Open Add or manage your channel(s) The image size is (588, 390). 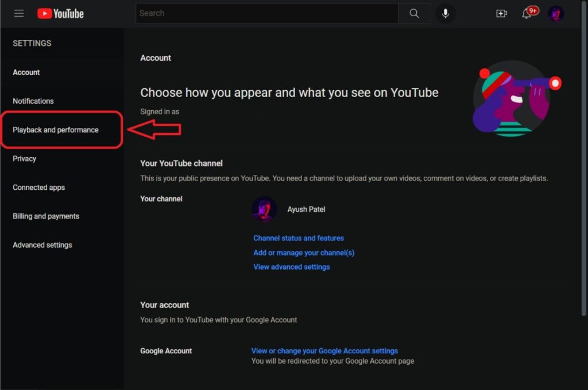[303, 252]
